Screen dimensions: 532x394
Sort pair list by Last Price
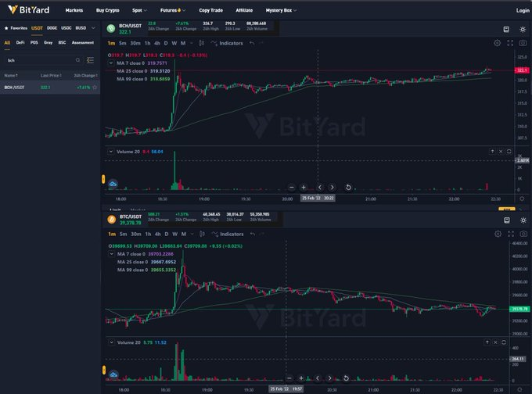(51, 76)
